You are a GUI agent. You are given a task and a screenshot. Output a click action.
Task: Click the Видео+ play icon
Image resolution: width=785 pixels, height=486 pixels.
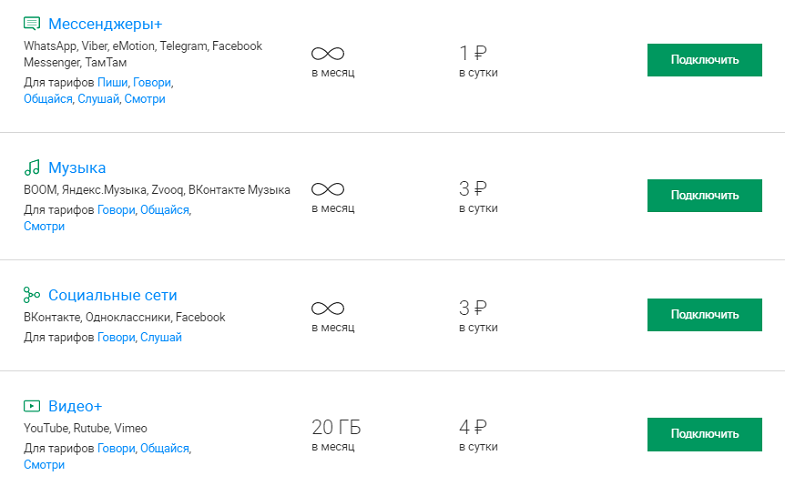(x=32, y=406)
